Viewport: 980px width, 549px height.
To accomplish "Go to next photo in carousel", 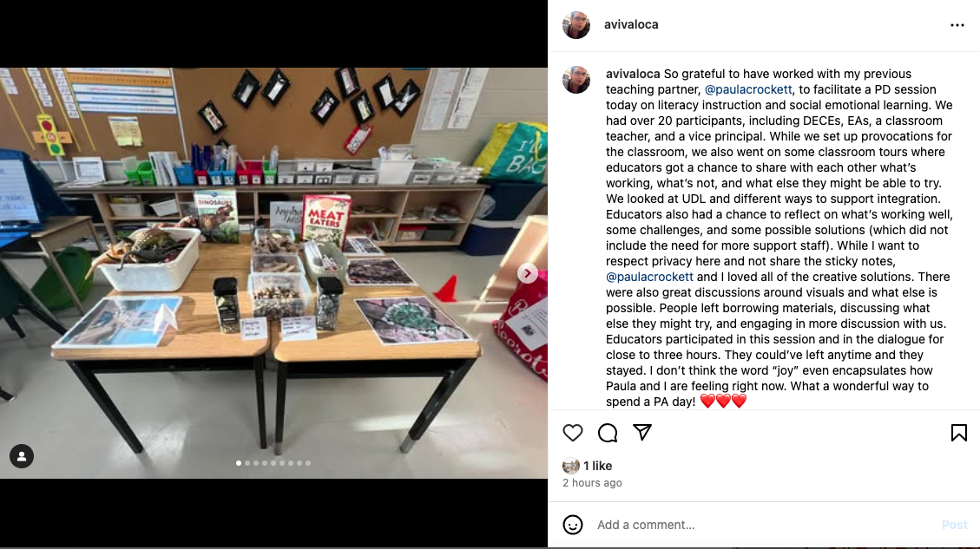I will pyautogui.click(x=528, y=273).
